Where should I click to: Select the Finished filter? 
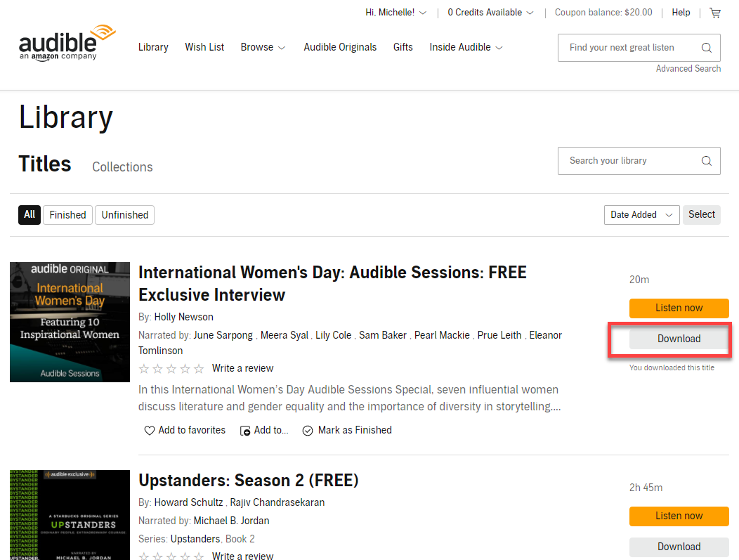[67, 214]
